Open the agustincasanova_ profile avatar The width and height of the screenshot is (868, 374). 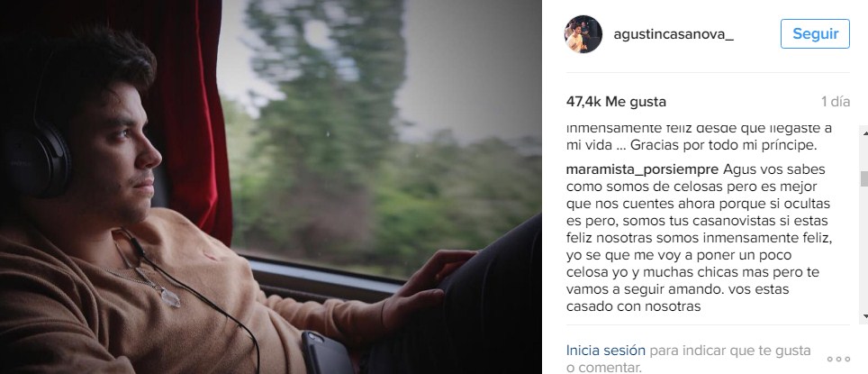[x=583, y=34]
